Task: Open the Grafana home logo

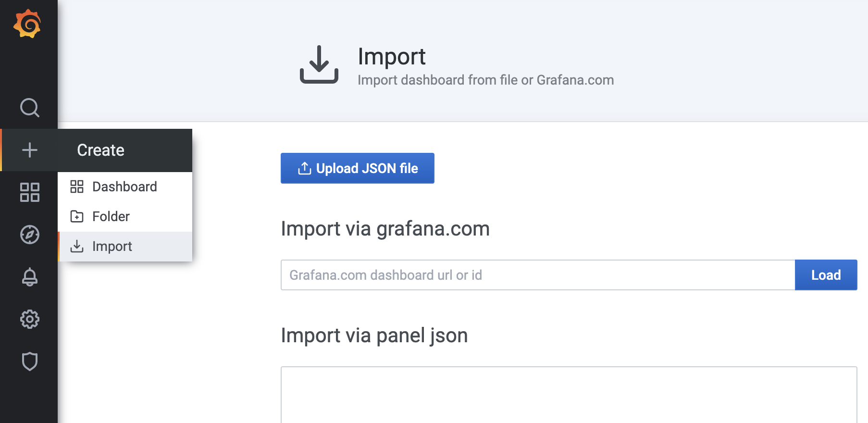Action: click(27, 24)
